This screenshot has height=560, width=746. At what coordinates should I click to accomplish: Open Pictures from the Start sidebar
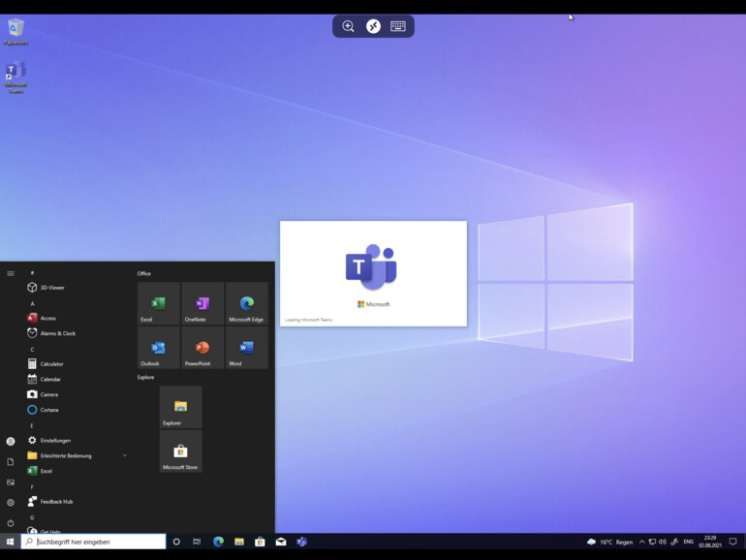(x=11, y=482)
